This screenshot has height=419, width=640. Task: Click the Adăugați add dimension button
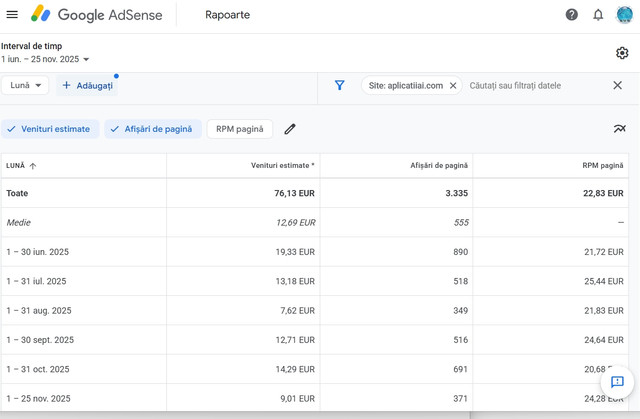(87, 86)
